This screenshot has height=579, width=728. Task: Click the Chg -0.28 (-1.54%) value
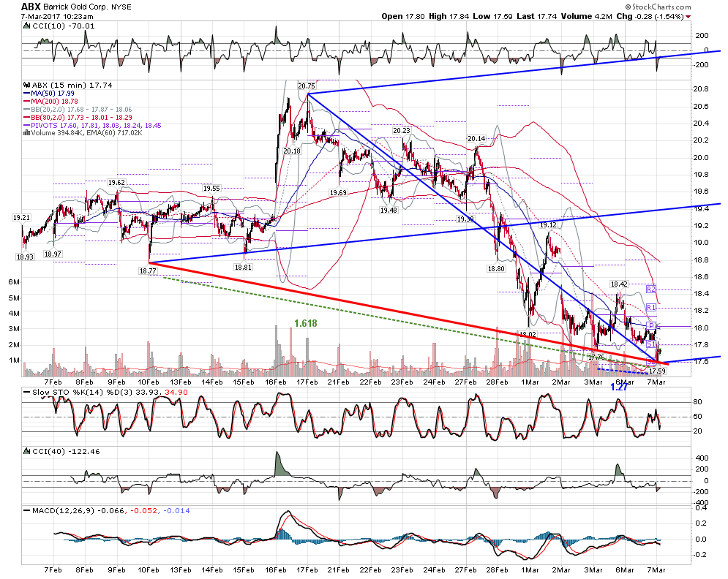point(650,16)
